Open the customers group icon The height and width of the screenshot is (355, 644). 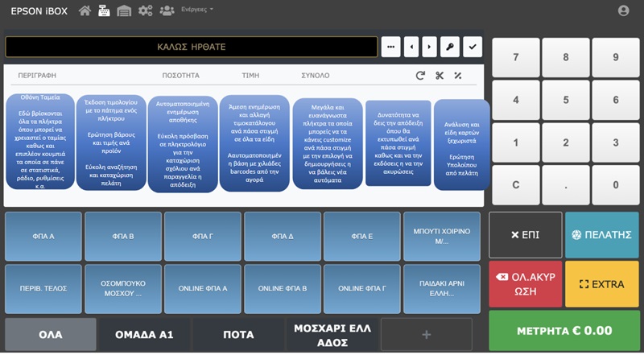(167, 10)
